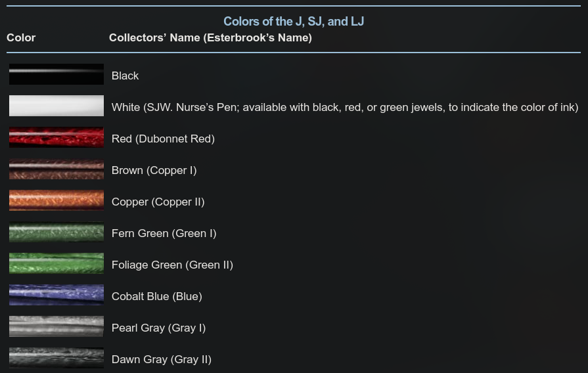The image size is (588, 373).
Task: Select the Dubonnet Red swatch image
Action: click(57, 137)
